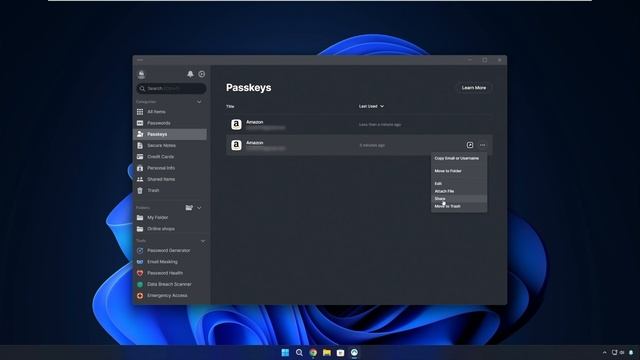This screenshot has width=640, height=360.
Task: Click the launch website icon on Amazon row
Action: 470,145
